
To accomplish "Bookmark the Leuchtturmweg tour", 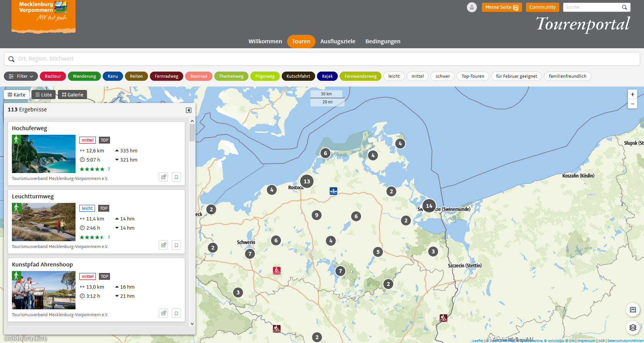I will [176, 245].
